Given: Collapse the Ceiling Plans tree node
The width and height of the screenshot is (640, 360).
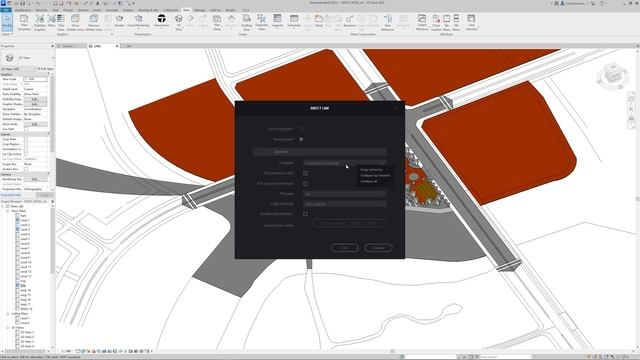Looking at the screenshot, I should tap(8, 313).
